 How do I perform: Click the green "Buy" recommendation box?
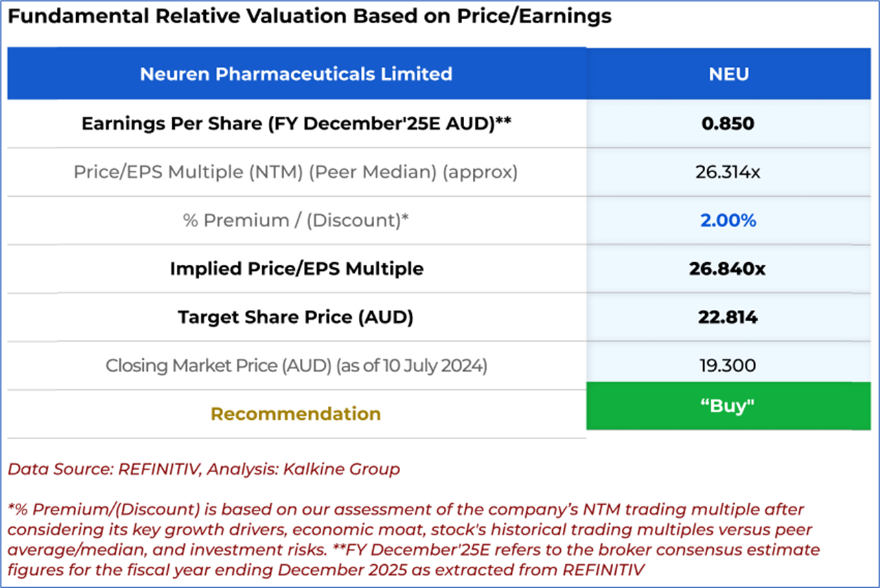[728, 406]
